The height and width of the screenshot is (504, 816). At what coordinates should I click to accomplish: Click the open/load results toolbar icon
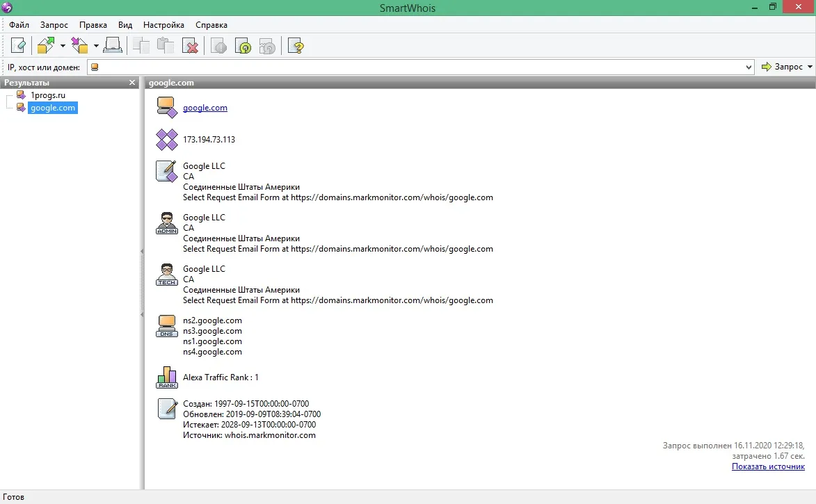(x=46, y=46)
